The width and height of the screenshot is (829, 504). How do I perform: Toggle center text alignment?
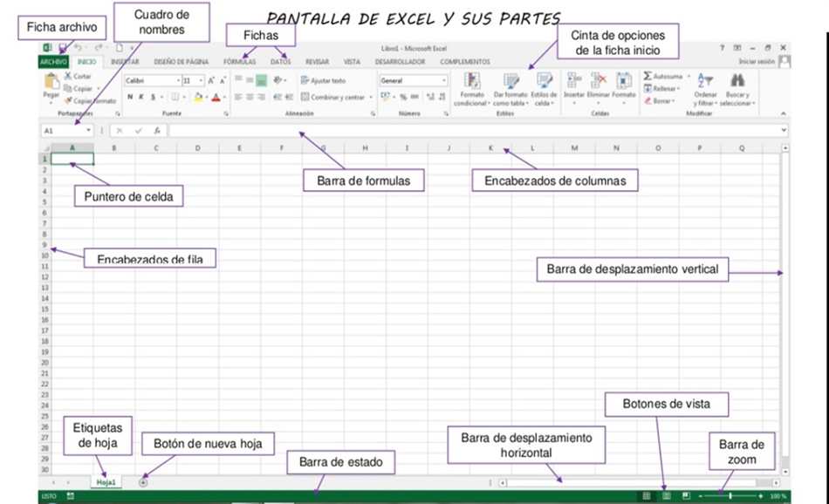[x=250, y=97]
